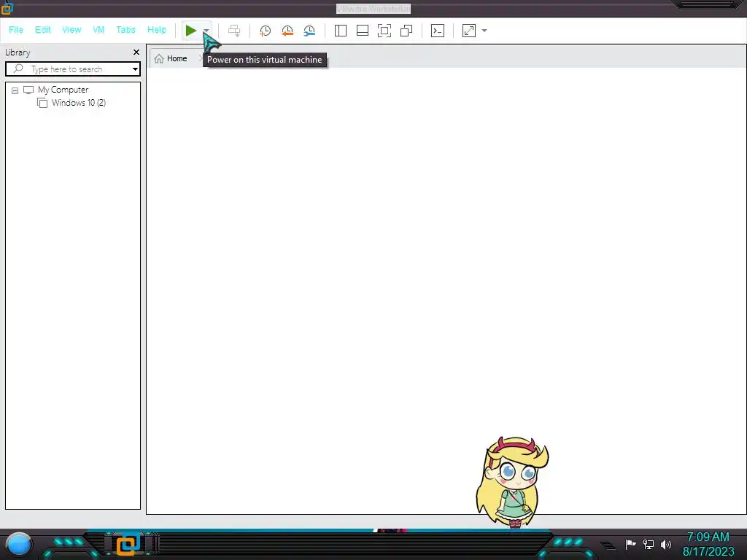This screenshot has width=747, height=560.
Task: Open the File menu
Action: 16,29
